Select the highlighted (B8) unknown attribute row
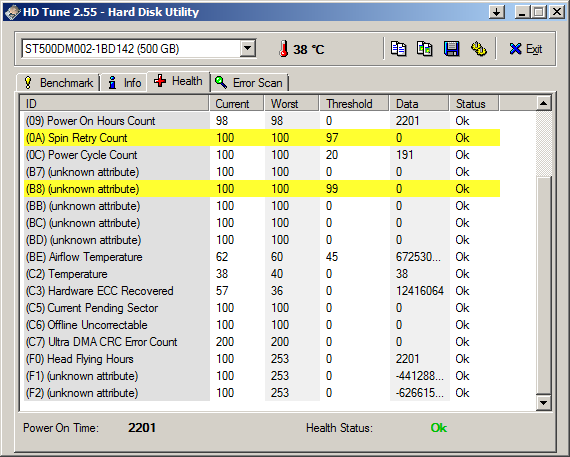 262,189
